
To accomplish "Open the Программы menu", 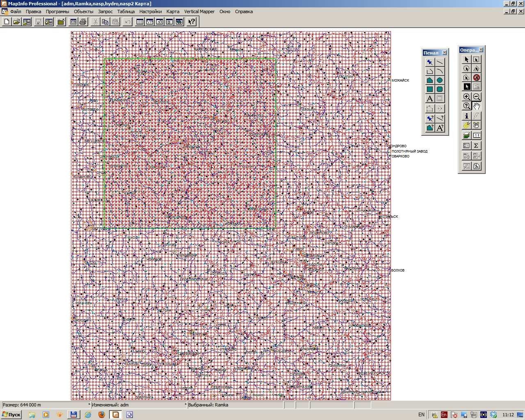I will [x=57, y=11].
